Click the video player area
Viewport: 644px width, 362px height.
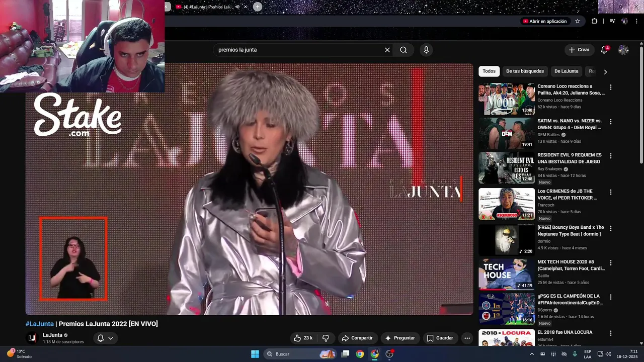249,189
